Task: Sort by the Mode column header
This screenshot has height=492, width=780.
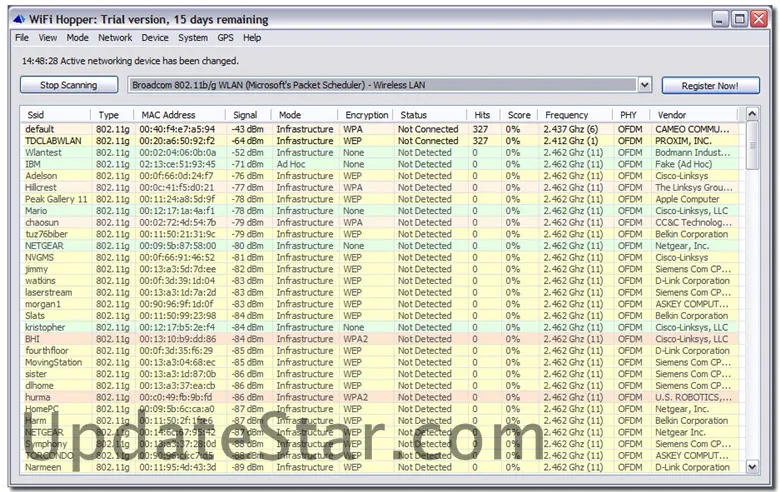Action: point(304,115)
